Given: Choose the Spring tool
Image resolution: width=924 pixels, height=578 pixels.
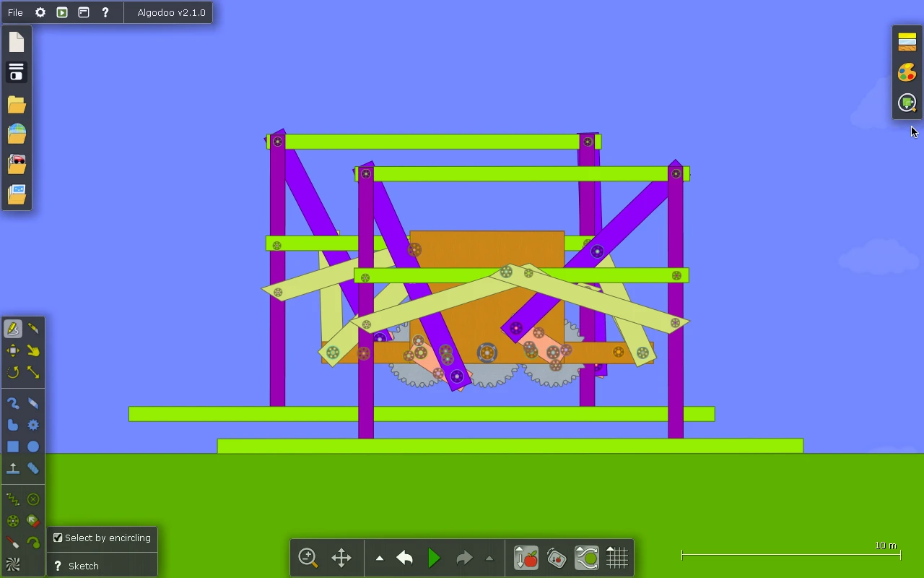Looking at the screenshot, I should click(x=13, y=499).
